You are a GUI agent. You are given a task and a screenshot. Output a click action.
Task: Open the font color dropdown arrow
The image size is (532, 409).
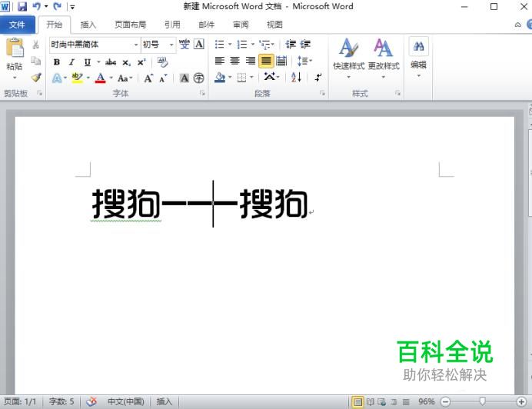(x=111, y=78)
